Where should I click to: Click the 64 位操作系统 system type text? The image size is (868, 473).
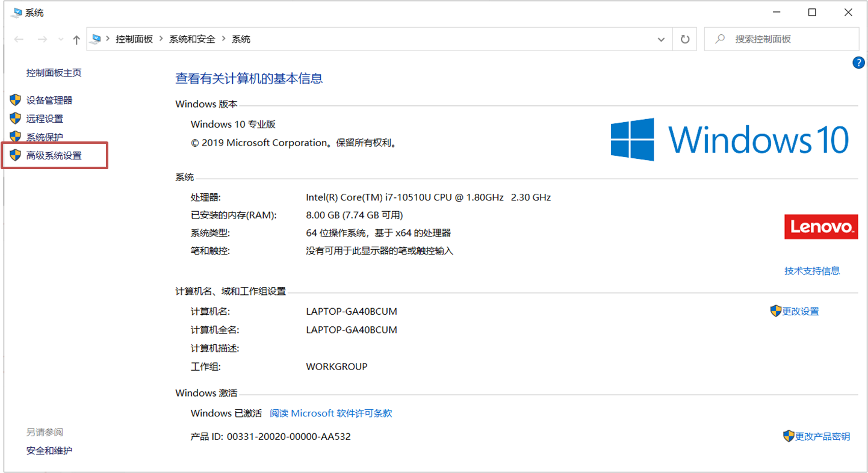click(x=379, y=233)
